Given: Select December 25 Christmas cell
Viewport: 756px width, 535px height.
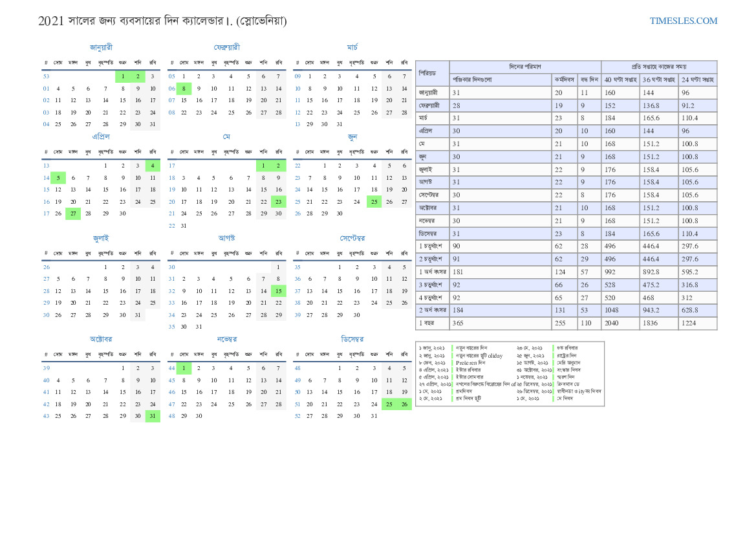Looking at the screenshot, I should (389, 404).
